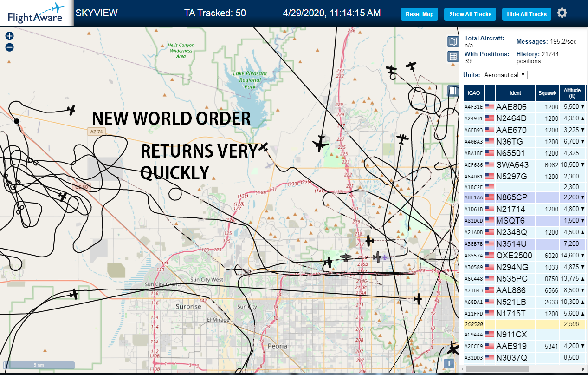
Task: Click the FlightAware logo
Action: click(37, 13)
